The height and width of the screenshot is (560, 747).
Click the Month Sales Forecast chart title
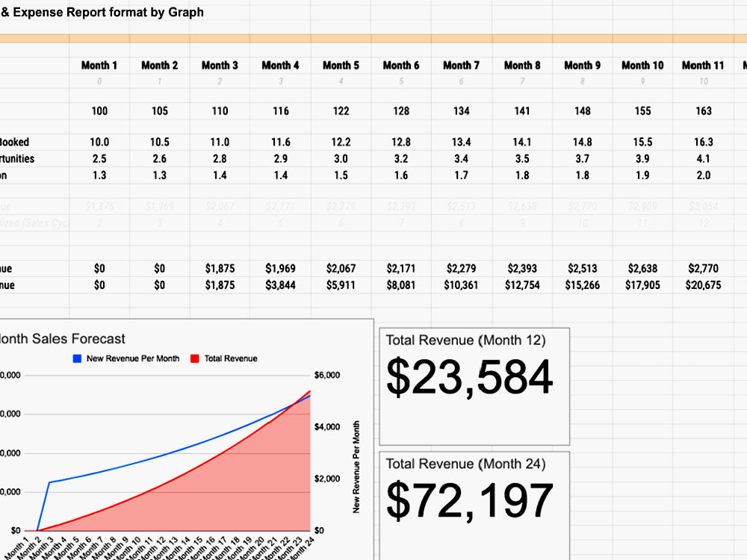(60, 339)
